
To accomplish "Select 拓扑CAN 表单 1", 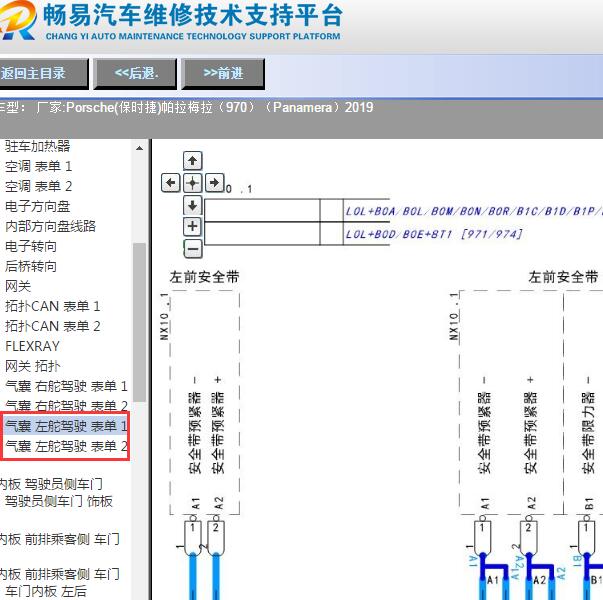I will 53,306.
